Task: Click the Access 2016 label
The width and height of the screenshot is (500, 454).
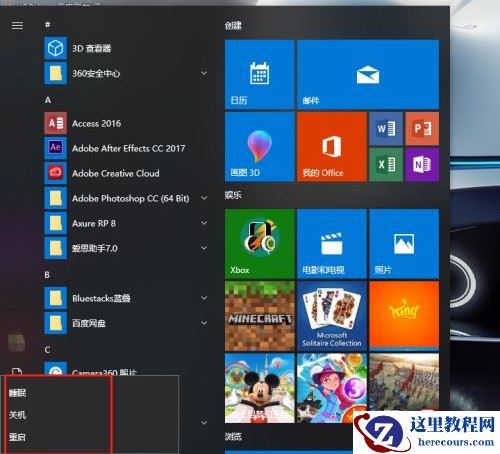Action: click(x=97, y=124)
